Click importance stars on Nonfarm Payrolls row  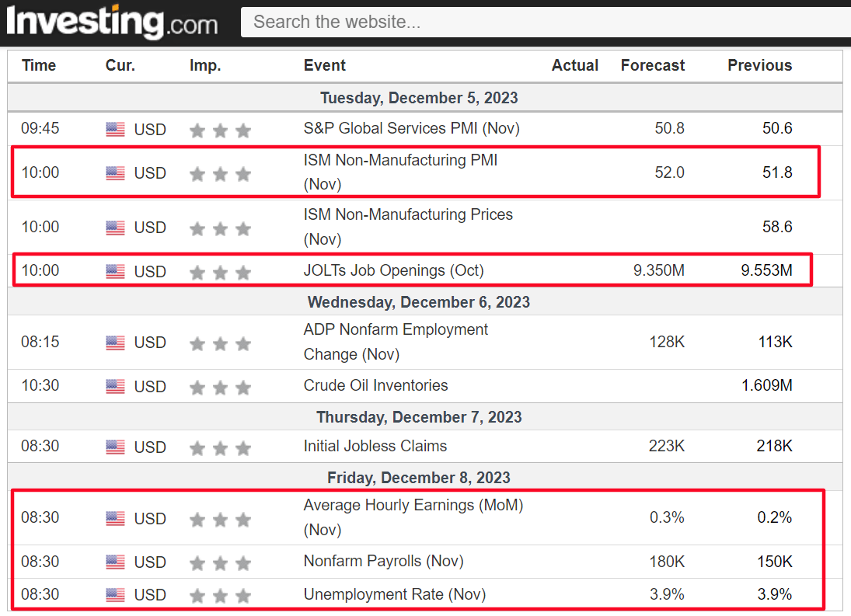click(220, 563)
